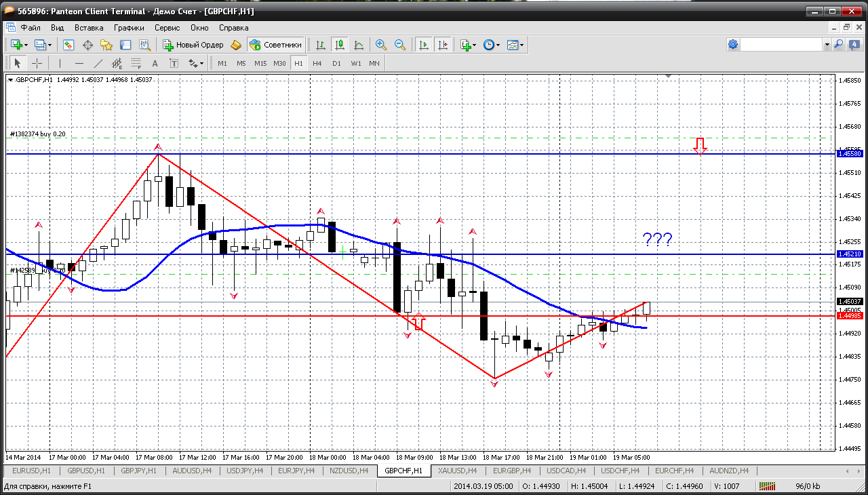
Task: Switch timeframe to M1
Action: 222,63
